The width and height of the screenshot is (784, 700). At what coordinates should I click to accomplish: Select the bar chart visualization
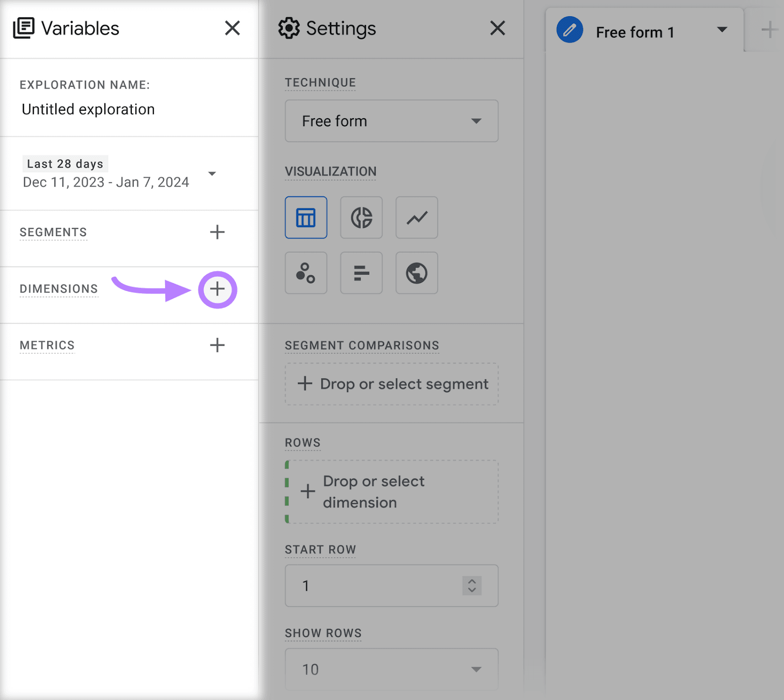click(x=361, y=273)
